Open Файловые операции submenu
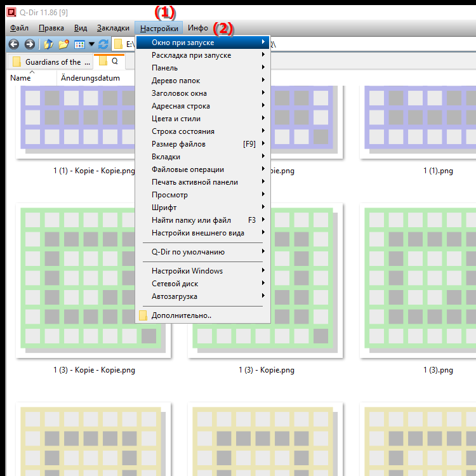The width and height of the screenshot is (476, 476). (x=203, y=169)
